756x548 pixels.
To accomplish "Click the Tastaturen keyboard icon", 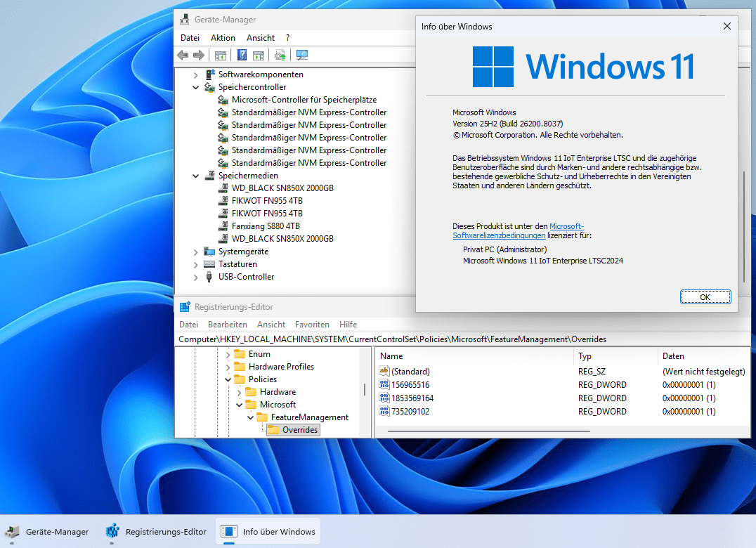I will [x=209, y=264].
